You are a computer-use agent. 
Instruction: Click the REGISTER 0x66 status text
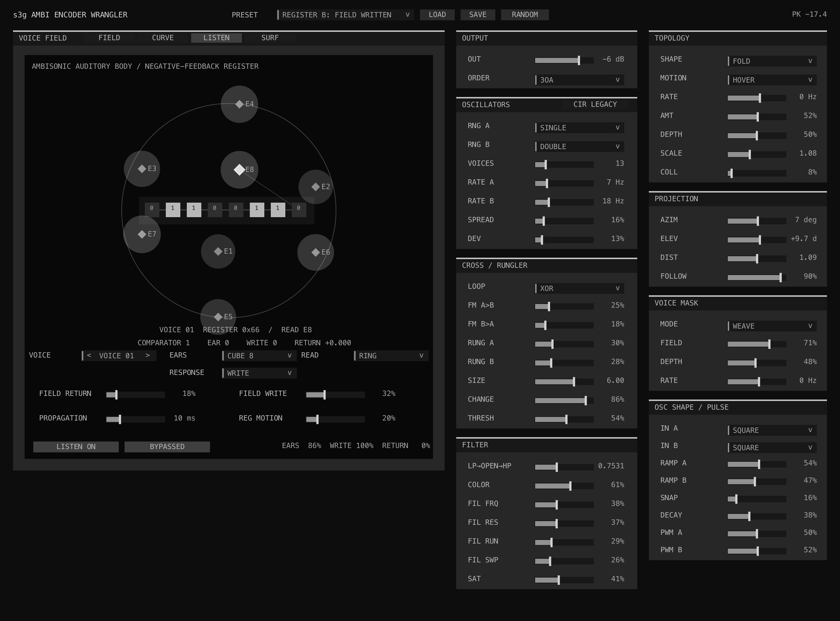click(231, 330)
